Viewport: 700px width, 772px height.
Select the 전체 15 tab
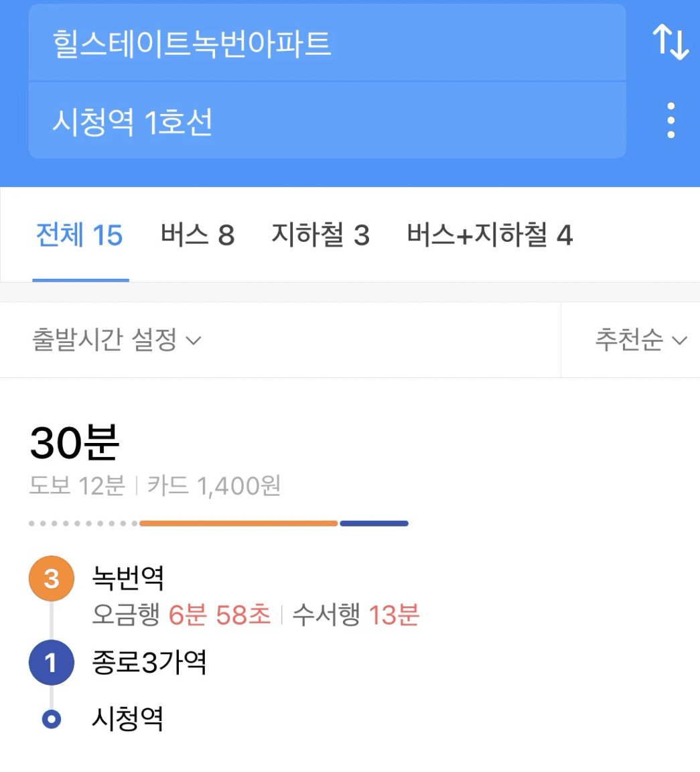80,235
